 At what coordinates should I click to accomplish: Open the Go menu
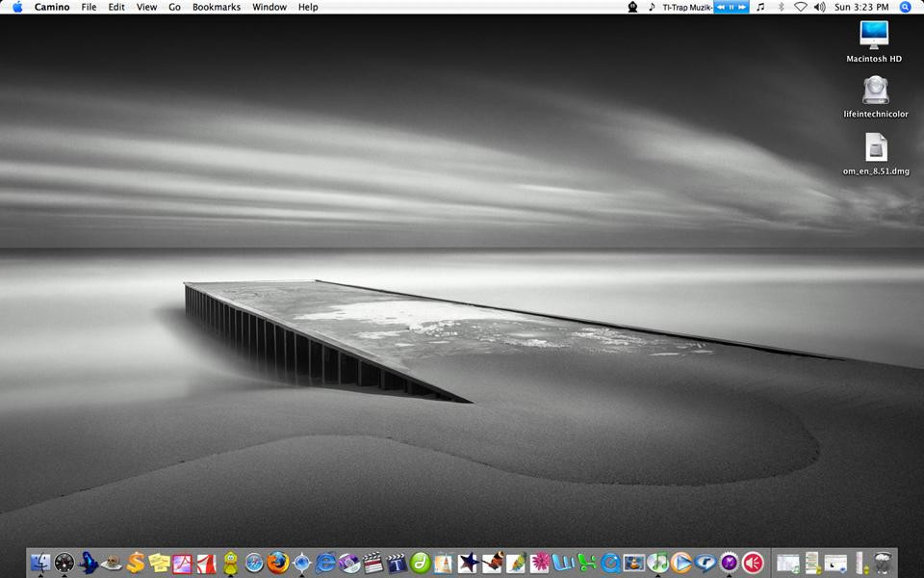coord(174,7)
